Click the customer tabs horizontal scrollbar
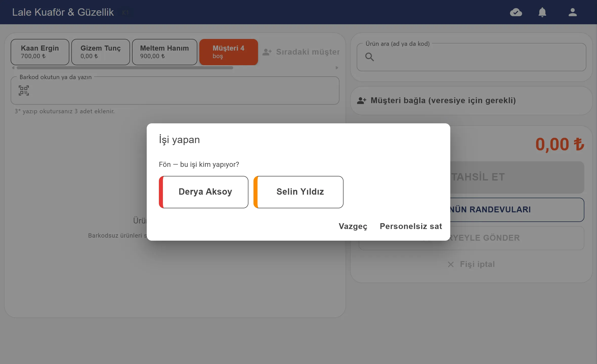Screen dimensions: 597x364 coord(125,68)
